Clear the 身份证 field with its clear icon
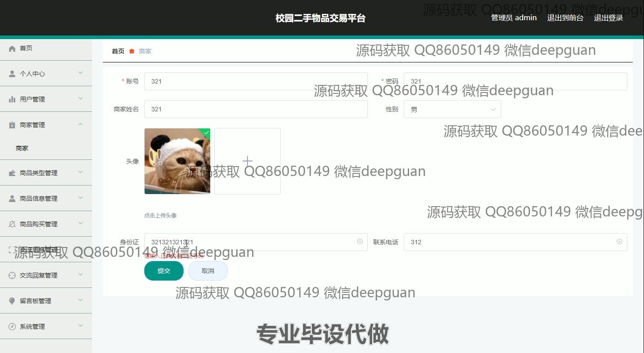The width and height of the screenshot is (644, 353). click(x=360, y=242)
